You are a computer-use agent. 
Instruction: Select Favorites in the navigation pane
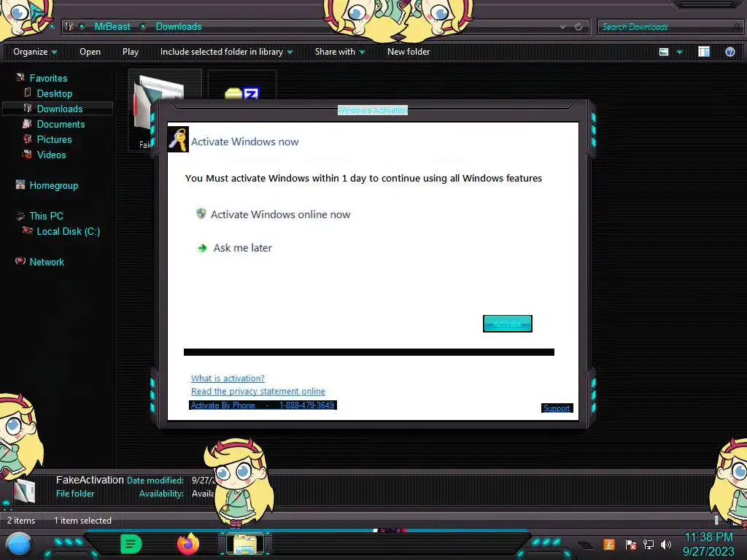(48, 78)
